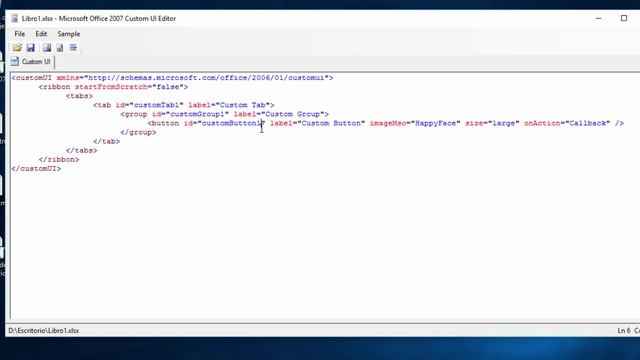Viewport: 640px width, 360px height.
Task: Click the imageMso attribute name
Action: click(x=388, y=123)
